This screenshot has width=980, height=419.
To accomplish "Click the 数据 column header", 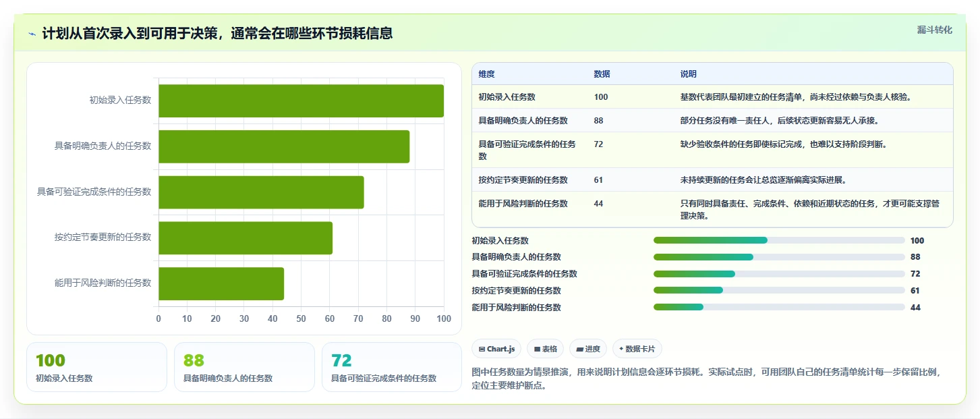I will 602,74.
